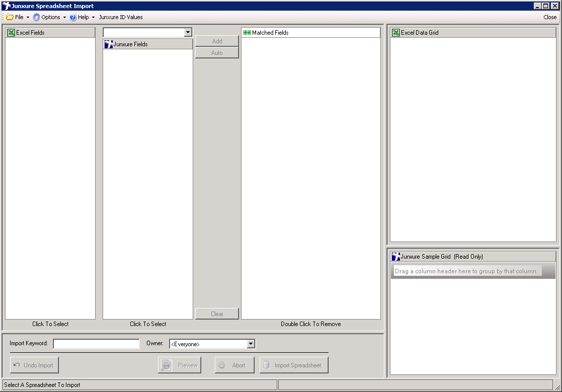
Task: Open the File menu
Action: click(x=18, y=17)
